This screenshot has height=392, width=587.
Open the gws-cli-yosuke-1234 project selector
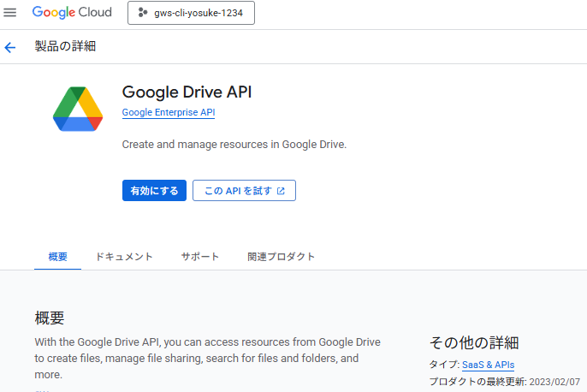pyautogui.click(x=190, y=13)
